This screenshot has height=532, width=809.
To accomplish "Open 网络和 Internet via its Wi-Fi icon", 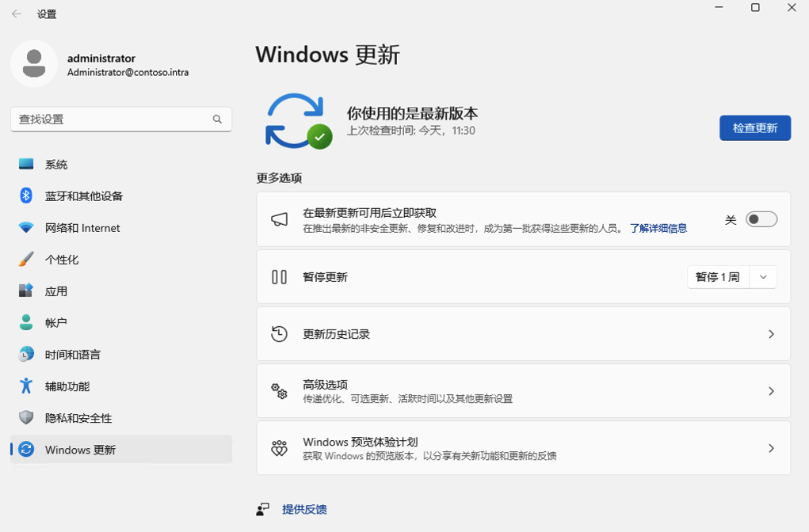I will [x=25, y=227].
